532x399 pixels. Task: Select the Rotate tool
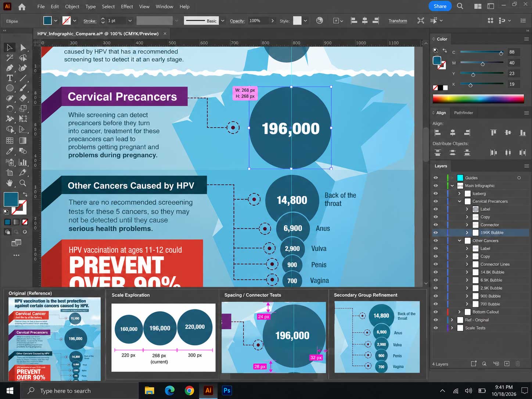[10, 108]
